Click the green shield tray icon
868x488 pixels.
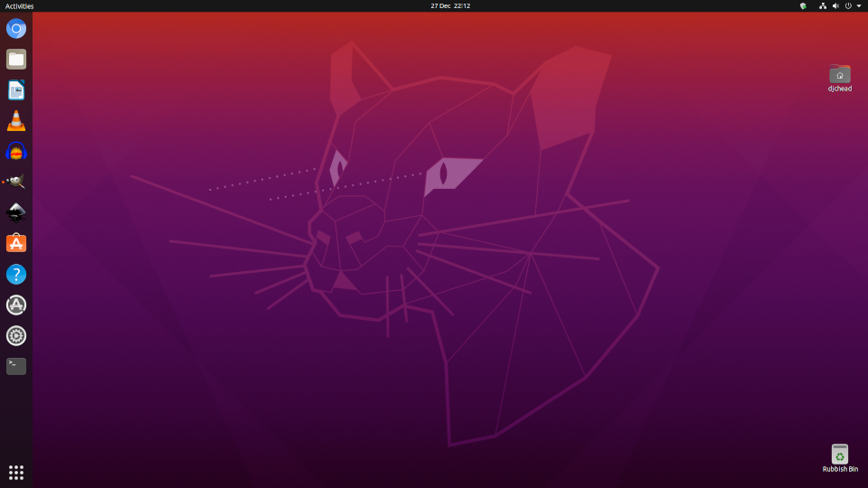(803, 6)
